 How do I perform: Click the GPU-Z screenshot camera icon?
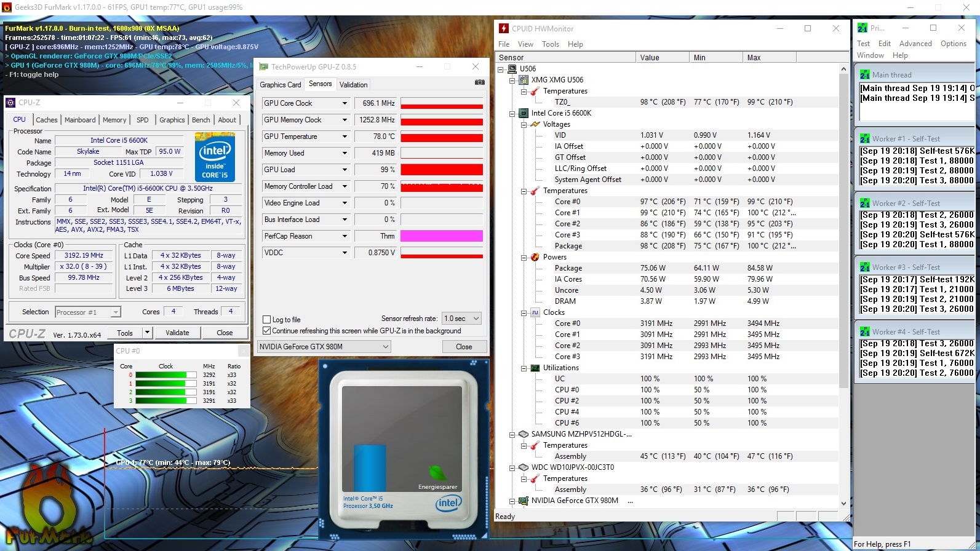(479, 82)
